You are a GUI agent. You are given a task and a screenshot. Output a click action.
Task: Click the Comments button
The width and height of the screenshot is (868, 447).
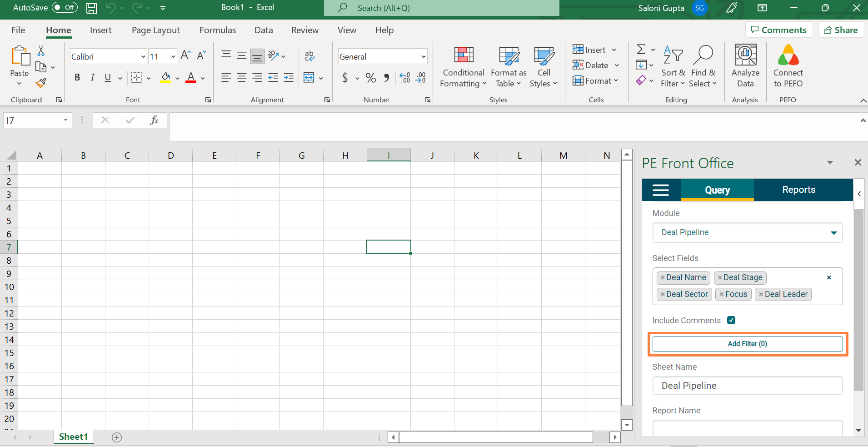778,30
